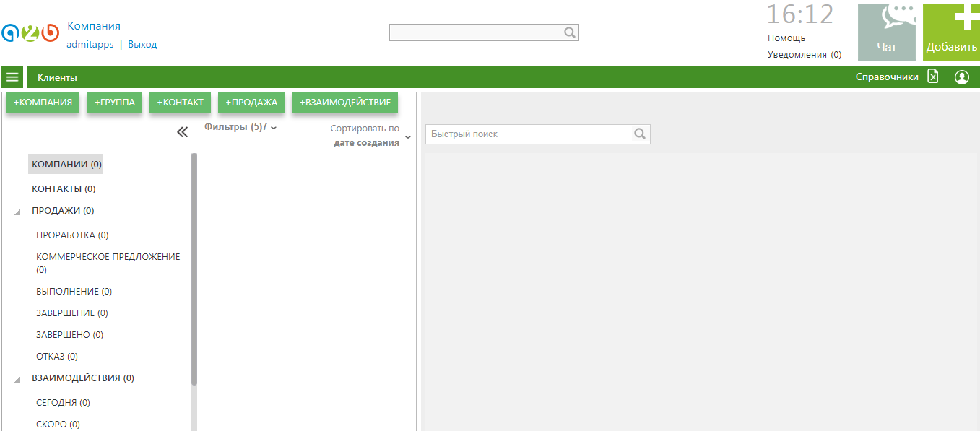Open the Чат chat tile
Image resolution: width=980 pixels, height=431 pixels.
tap(886, 32)
